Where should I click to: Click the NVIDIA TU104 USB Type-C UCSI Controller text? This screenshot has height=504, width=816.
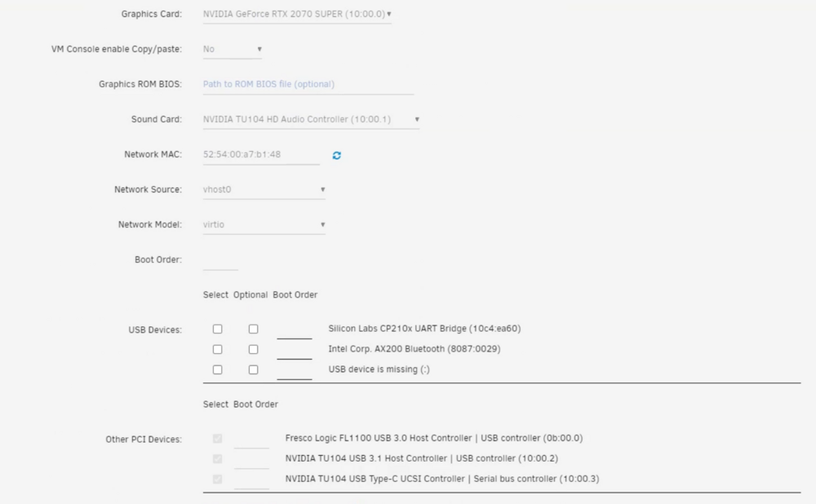point(442,479)
